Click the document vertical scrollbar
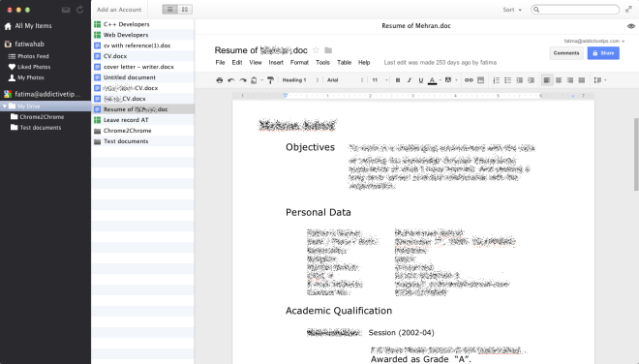639x364 pixels. (636, 154)
